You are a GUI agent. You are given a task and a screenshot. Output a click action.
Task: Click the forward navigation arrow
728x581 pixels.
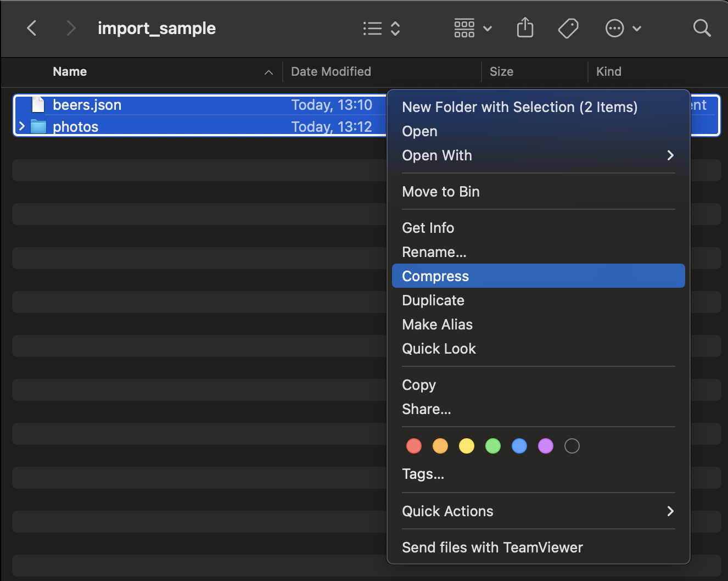tap(70, 28)
